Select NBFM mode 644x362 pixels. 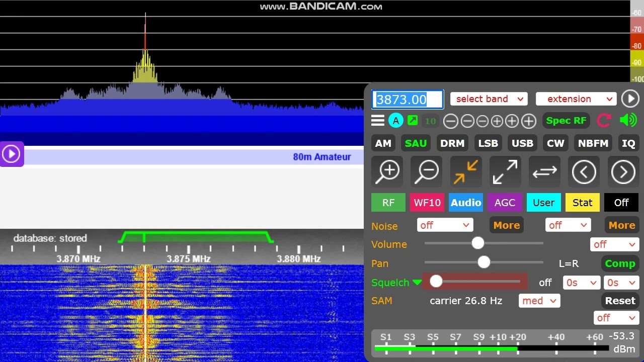(593, 143)
